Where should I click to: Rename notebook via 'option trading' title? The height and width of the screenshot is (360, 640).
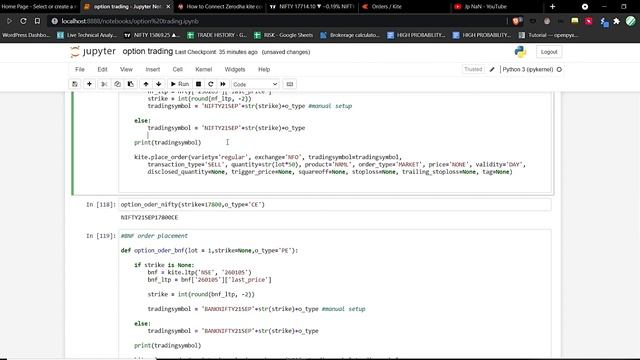pyautogui.click(x=148, y=51)
